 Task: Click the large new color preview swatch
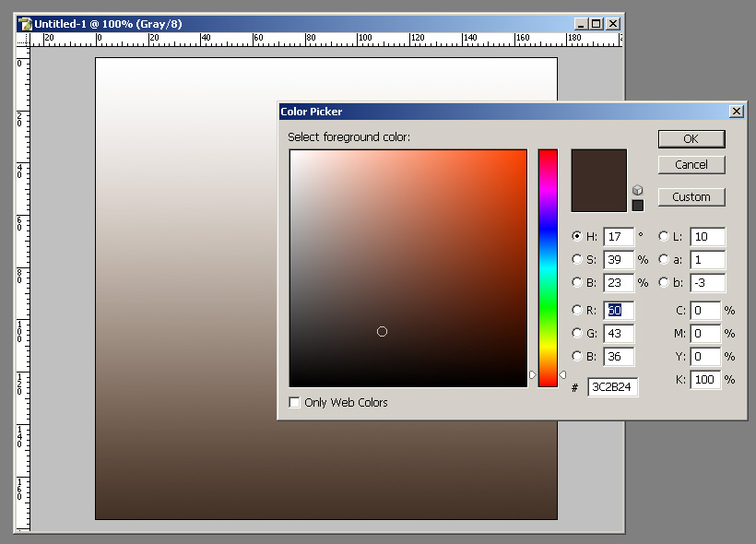[x=598, y=181]
